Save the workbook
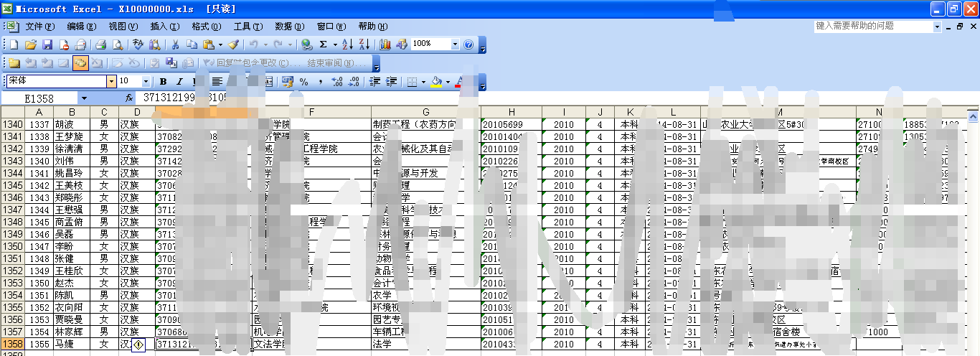The width and height of the screenshot is (980, 356). 47,44
